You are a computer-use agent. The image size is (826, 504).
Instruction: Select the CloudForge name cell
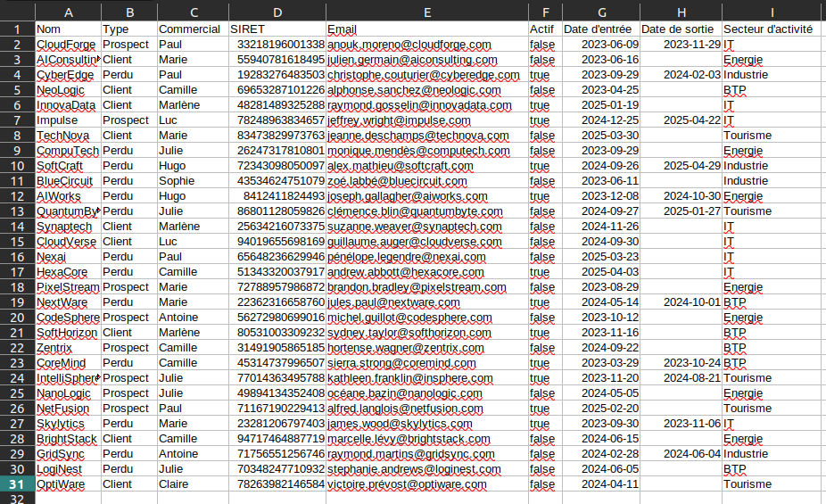coord(66,45)
